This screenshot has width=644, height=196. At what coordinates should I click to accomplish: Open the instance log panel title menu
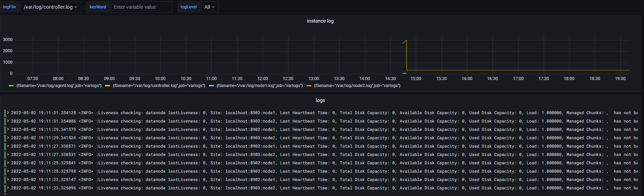coord(320,21)
